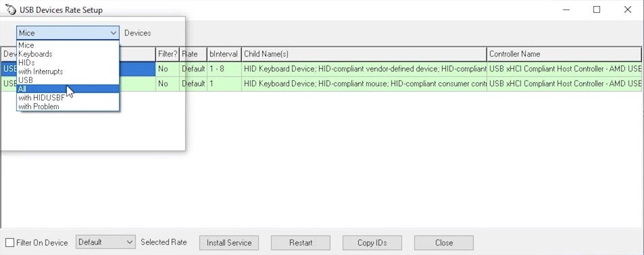The width and height of the screenshot is (644, 255).
Task: Select the device row containing HID-compliant mouse
Action: pyautogui.click(x=322, y=84)
